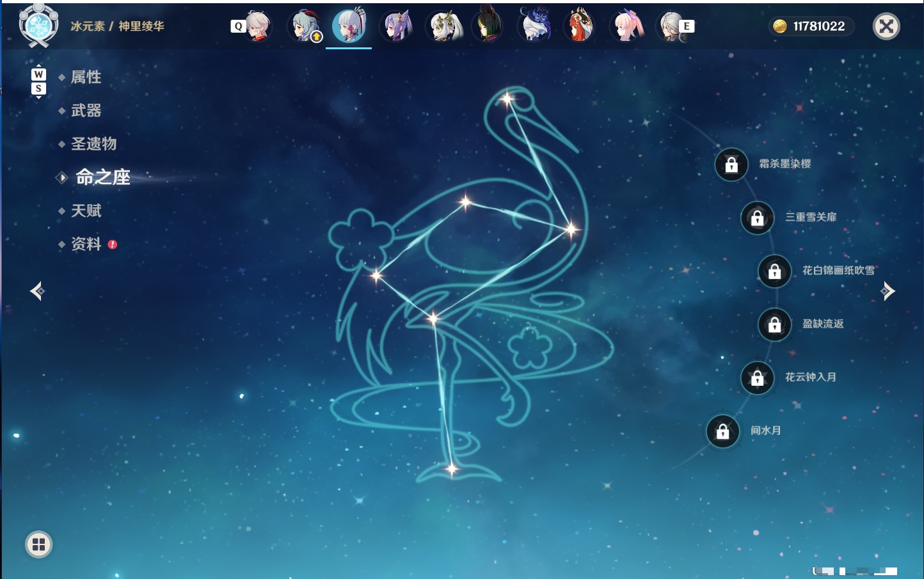Select the 间水月 lock icon
924x579 pixels.
coord(722,432)
